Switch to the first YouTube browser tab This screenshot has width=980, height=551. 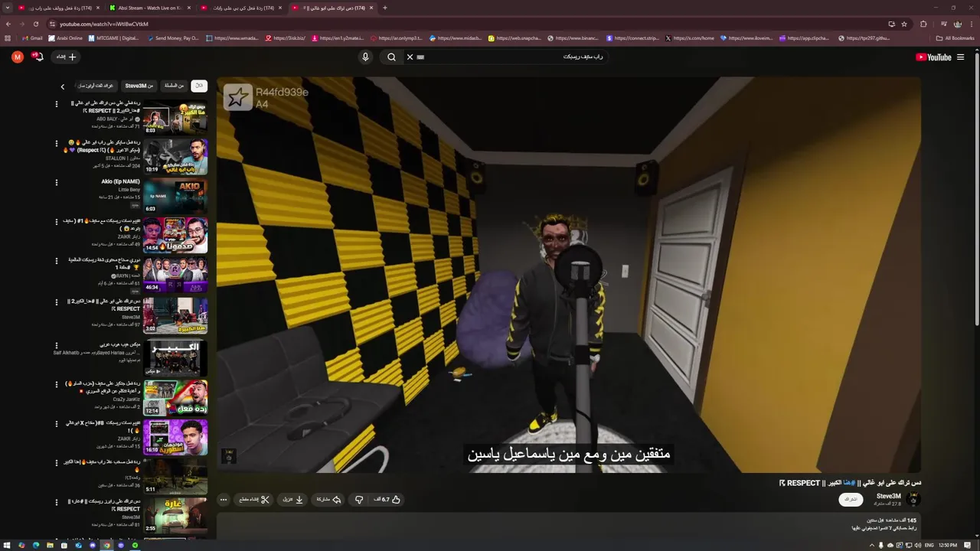point(59,8)
